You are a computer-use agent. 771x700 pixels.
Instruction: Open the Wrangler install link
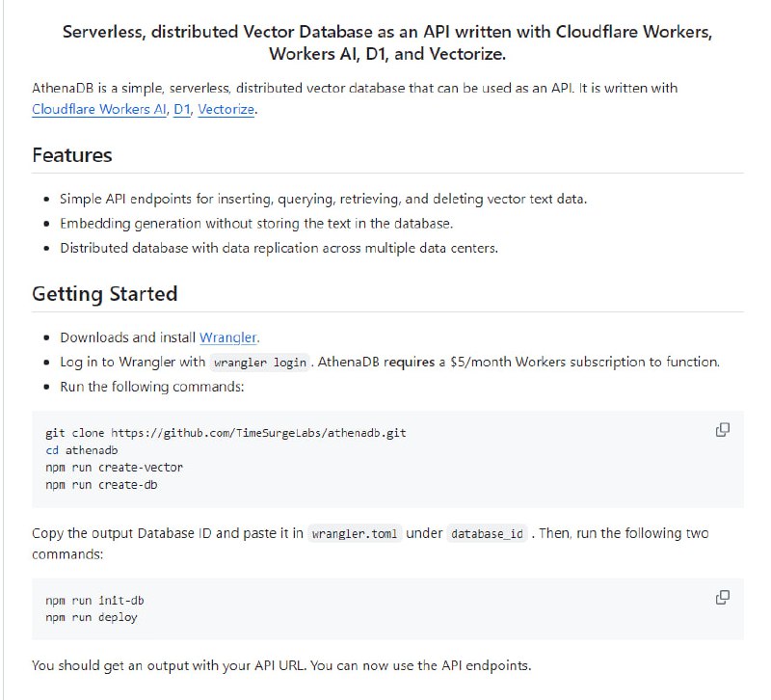(x=228, y=337)
